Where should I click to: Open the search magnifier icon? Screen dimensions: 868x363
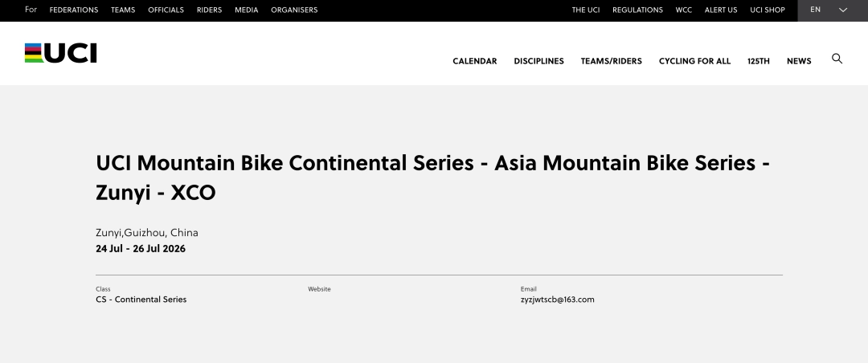pos(837,59)
